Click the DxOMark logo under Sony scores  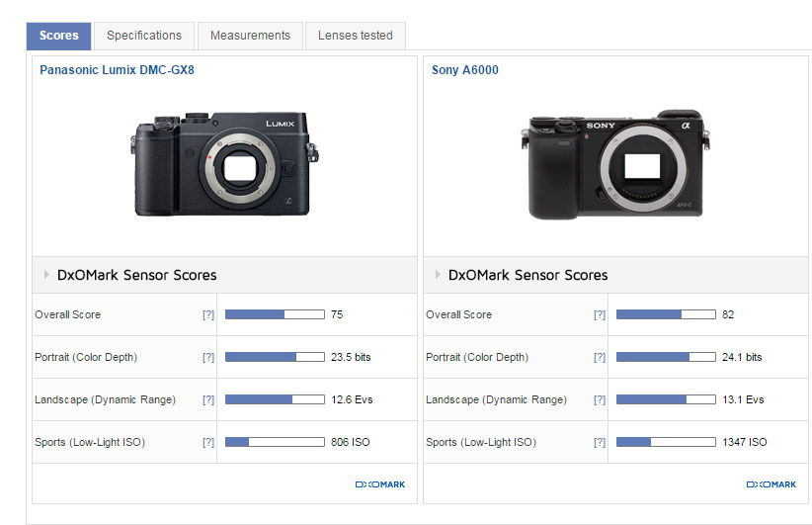[771, 484]
